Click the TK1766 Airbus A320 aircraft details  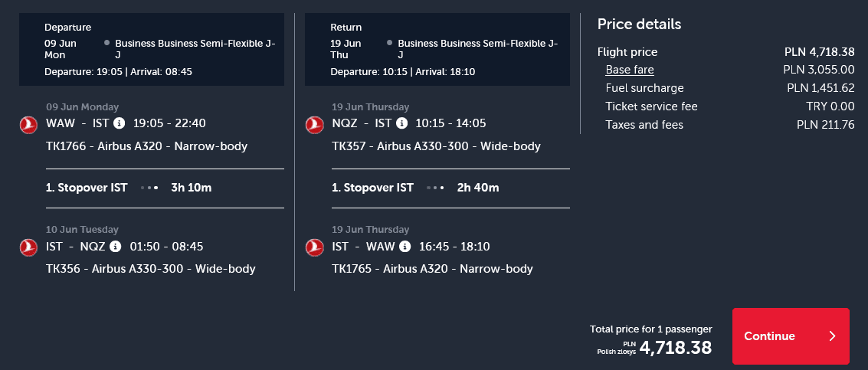point(146,146)
